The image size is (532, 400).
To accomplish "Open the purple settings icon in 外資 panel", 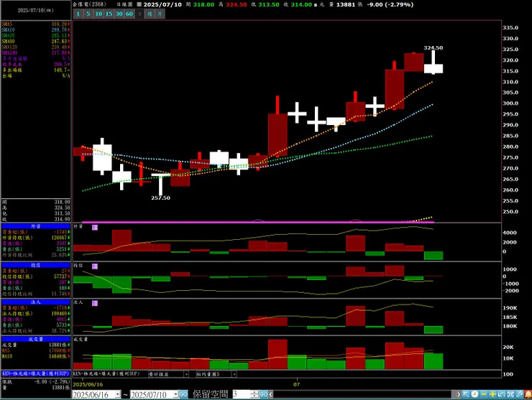I will (95, 228).
